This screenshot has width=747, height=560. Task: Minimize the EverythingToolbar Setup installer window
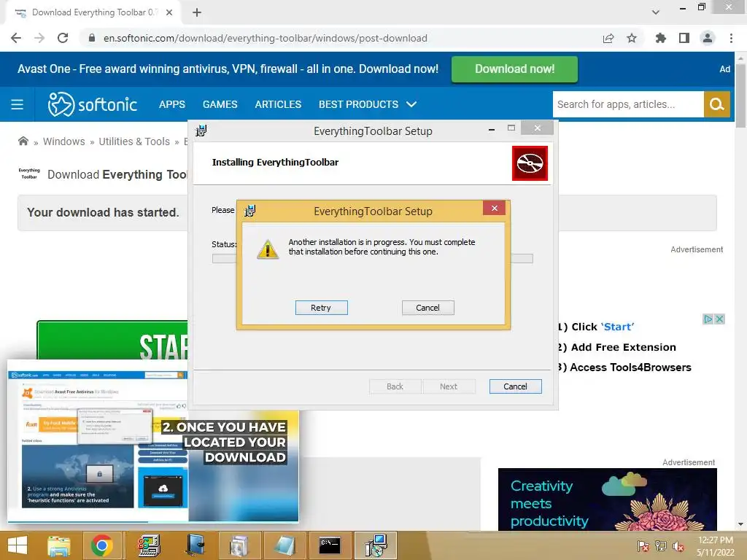pyautogui.click(x=491, y=128)
